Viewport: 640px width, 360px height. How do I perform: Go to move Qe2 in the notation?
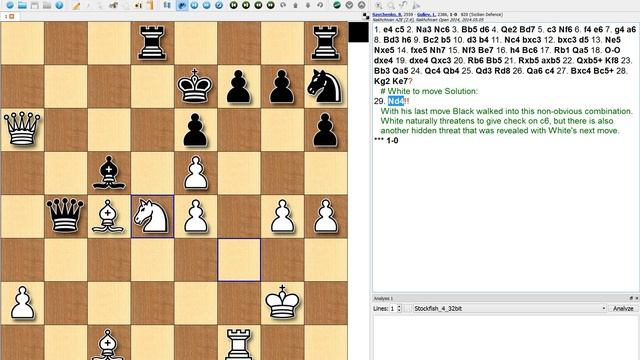(510, 29)
